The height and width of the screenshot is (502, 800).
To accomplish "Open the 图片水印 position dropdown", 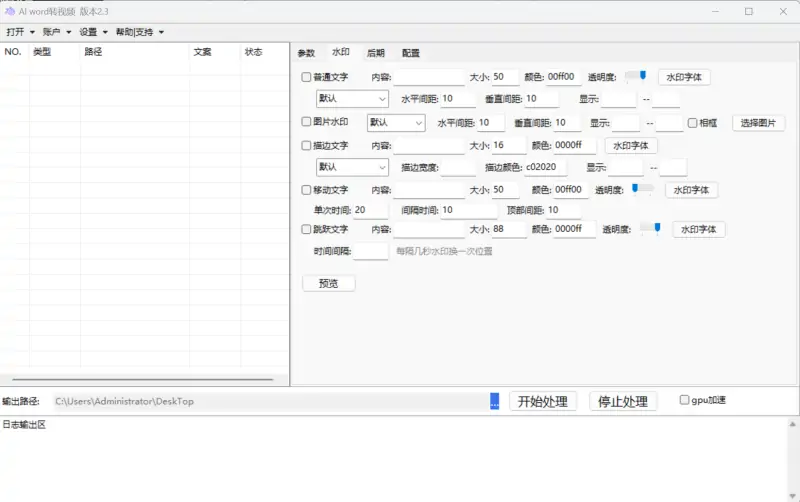I will [x=395, y=123].
